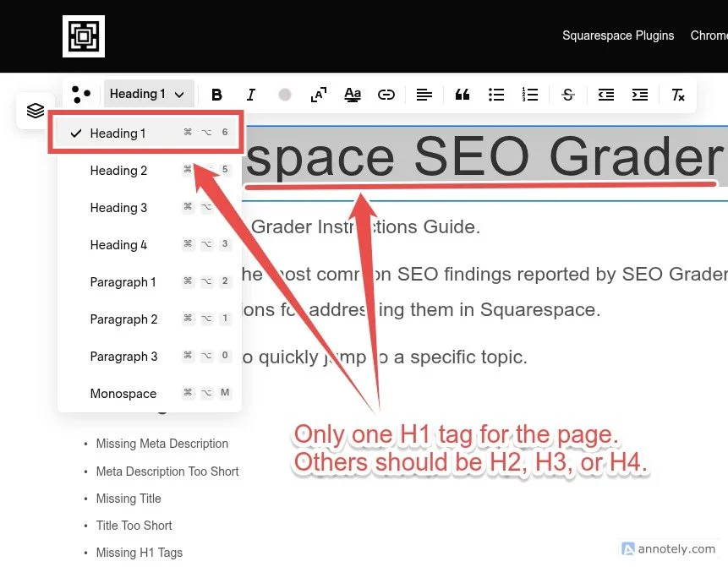Open the text alignment option
Viewport: 728px width, 567px height.
pos(424,95)
